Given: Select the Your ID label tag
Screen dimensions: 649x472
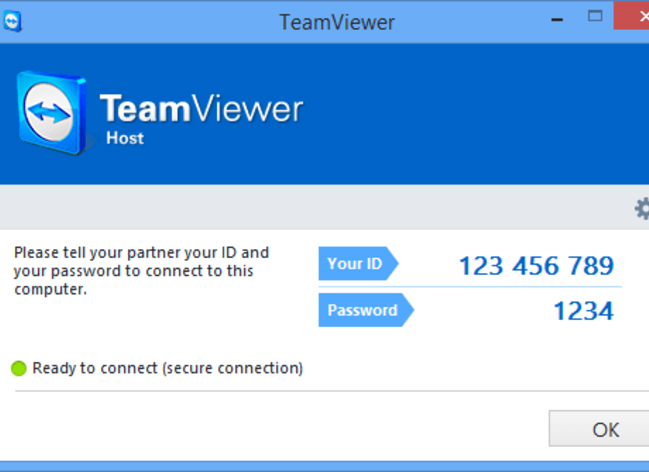Looking at the screenshot, I should click(x=358, y=263).
